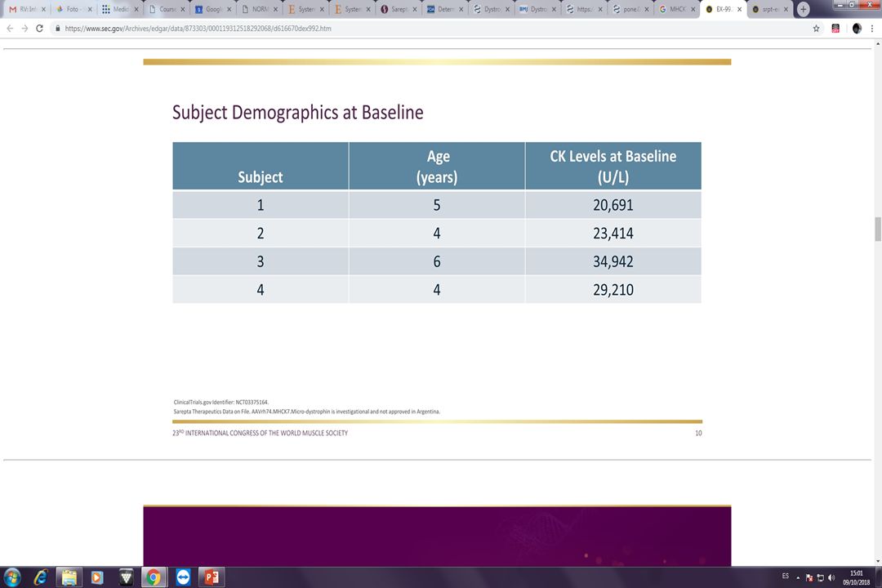
Task: Open the media player taskbar icon
Action: [97, 577]
